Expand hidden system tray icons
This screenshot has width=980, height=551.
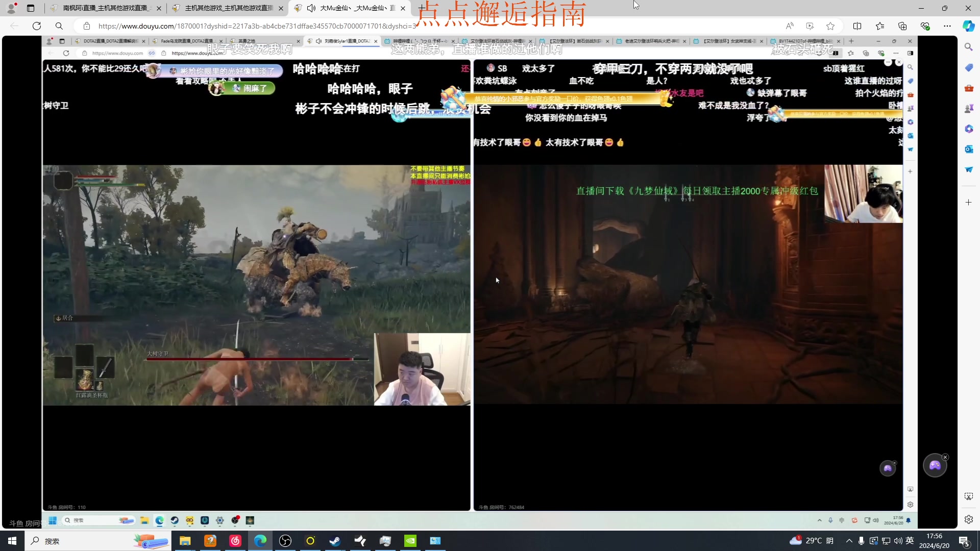point(849,541)
